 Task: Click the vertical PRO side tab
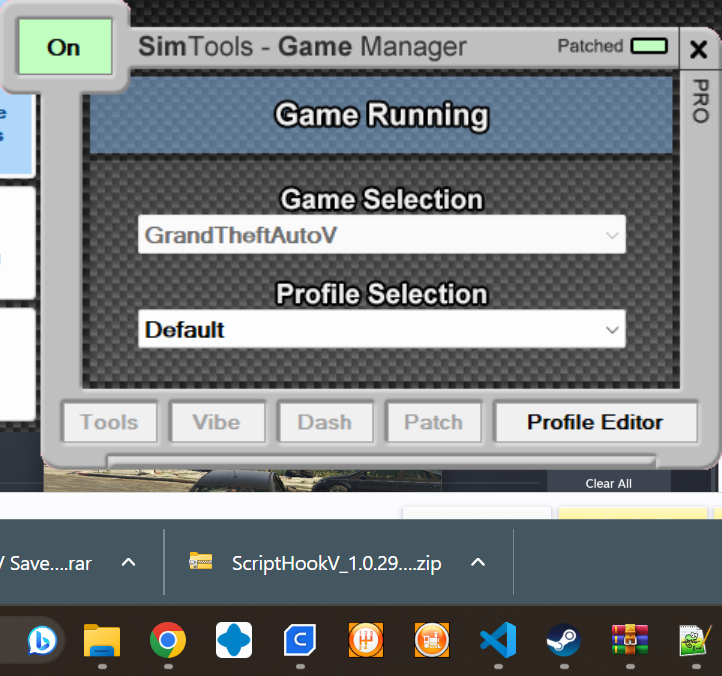700,101
